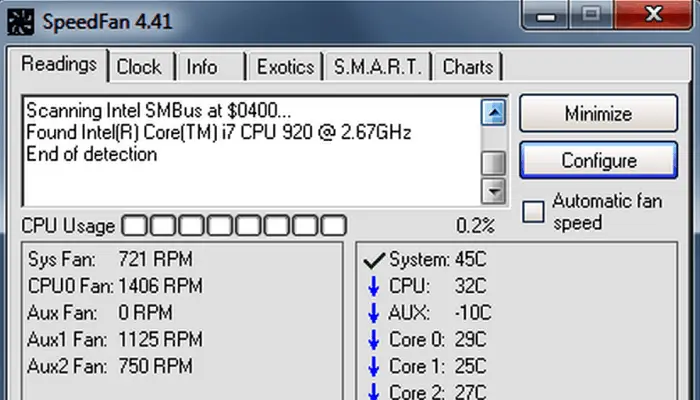Screen dimensions: 700x400
Task: Switch to the Charts tab
Action: point(468,67)
